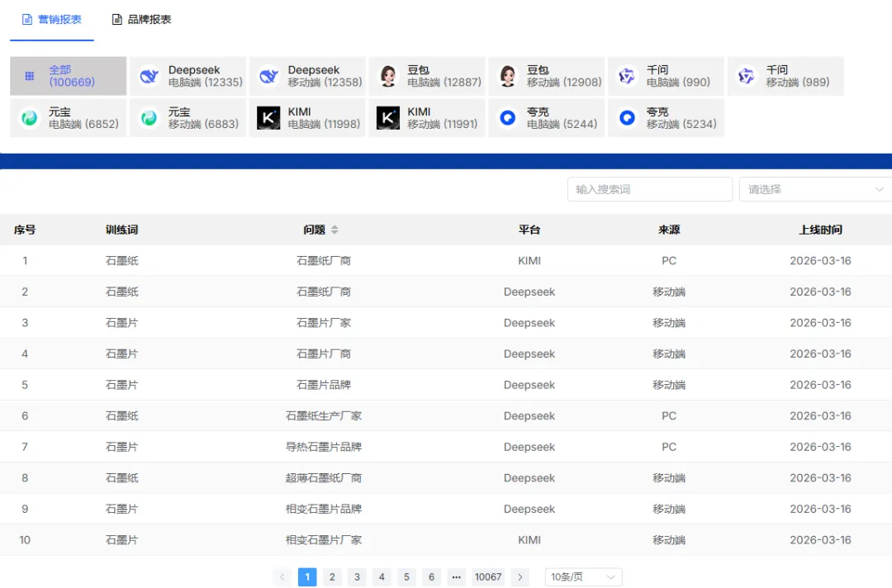Go to page 3
Screen dimensions: 892x588
pyautogui.click(x=357, y=577)
